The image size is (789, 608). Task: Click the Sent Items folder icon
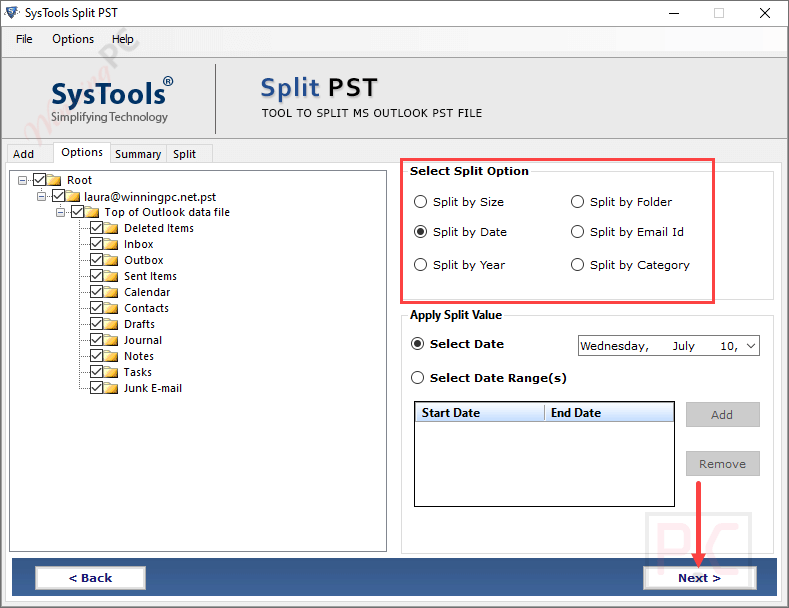(111, 276)
